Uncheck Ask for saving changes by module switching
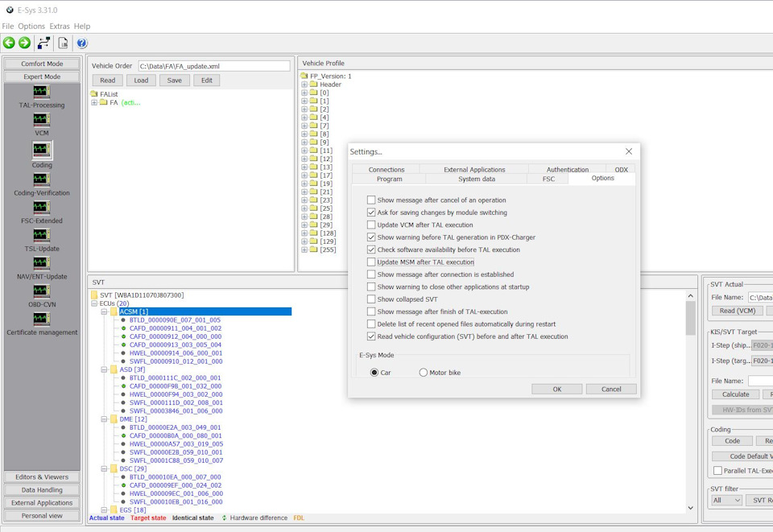The width and height of the screenshot is (773, 532). point(371,212)
